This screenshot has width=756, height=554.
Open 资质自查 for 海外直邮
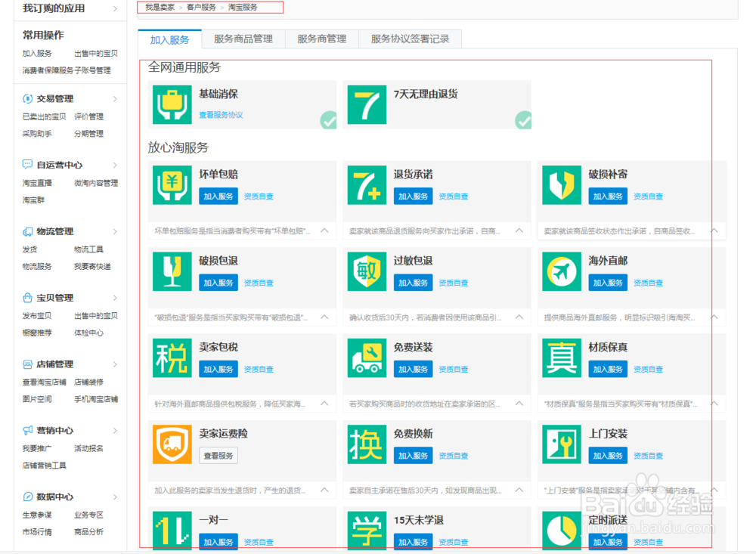[649, 283]
